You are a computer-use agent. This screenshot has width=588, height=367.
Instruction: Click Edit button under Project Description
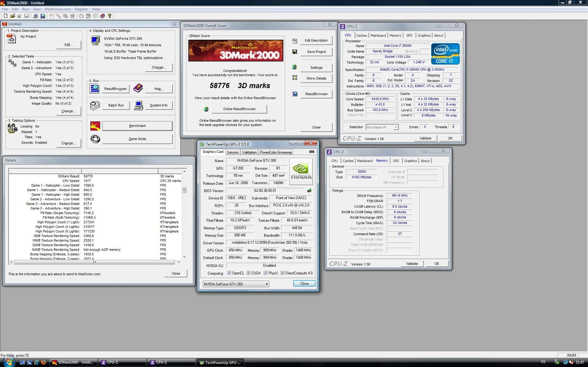68,45
